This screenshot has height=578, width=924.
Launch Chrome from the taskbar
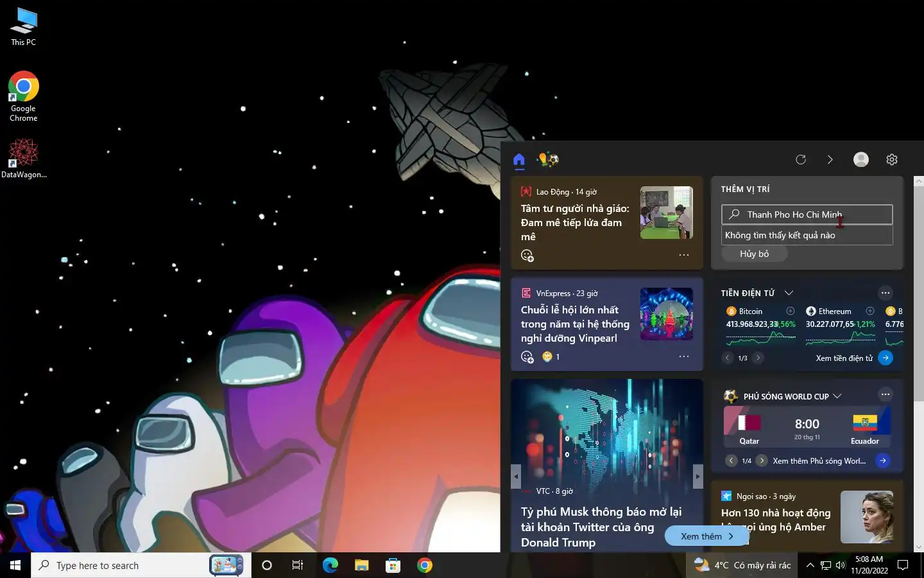(x=424, y=565)
